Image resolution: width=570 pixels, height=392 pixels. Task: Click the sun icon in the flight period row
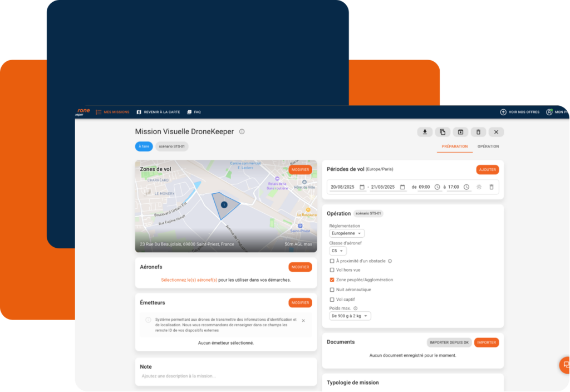coord(479,187)
